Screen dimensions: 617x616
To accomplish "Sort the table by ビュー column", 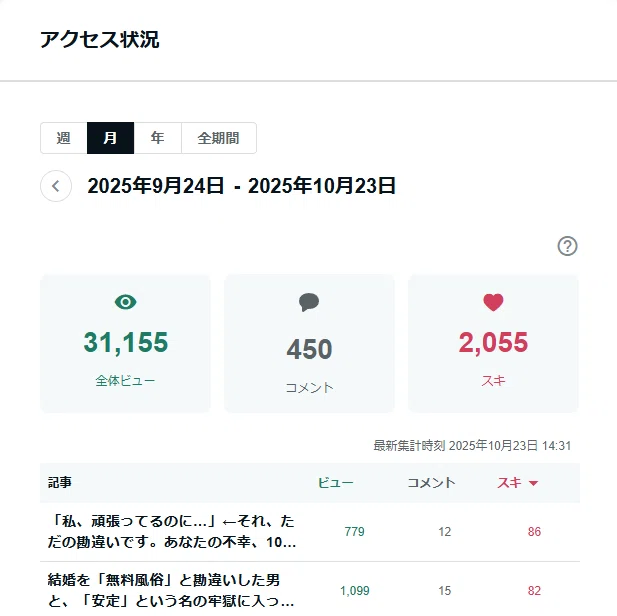I will point(335,483).
